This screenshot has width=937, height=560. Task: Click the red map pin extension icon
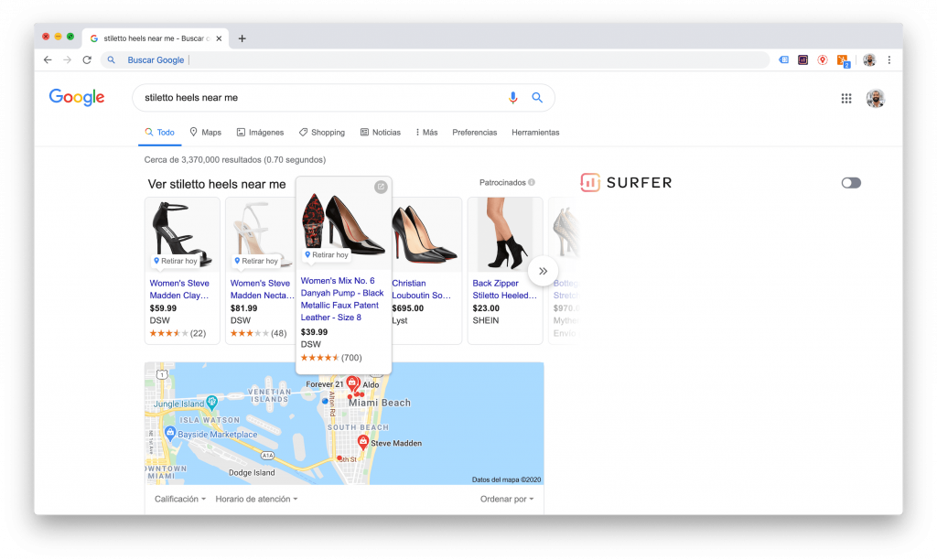click(823, 59)
